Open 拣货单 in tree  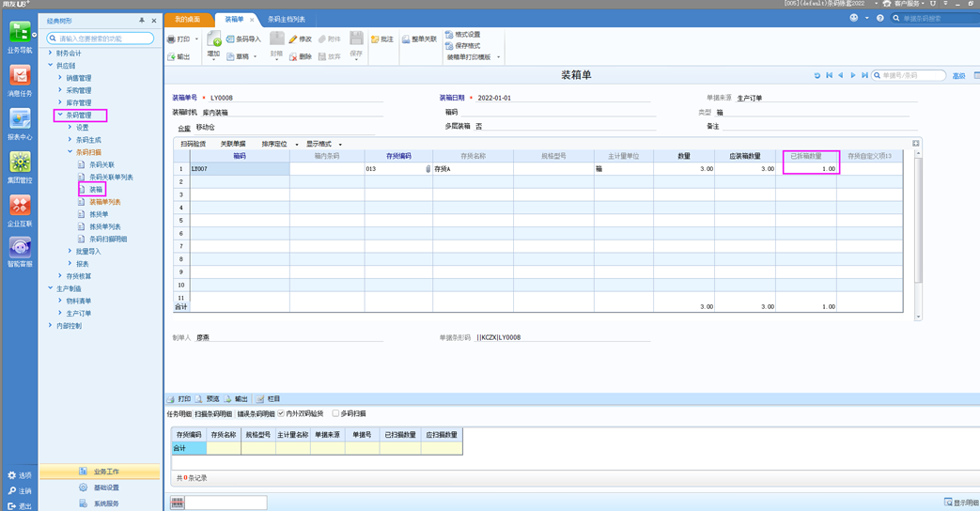pos(99,214)
